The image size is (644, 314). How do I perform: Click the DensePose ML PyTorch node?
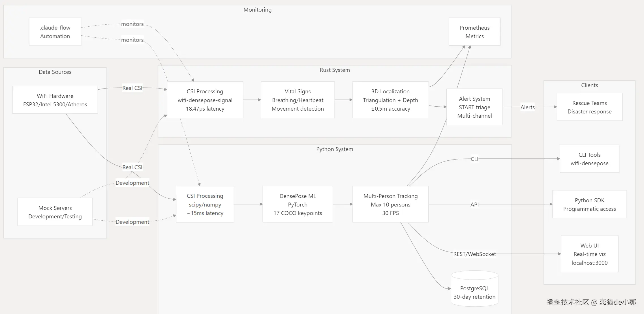[x=298, y=204]
